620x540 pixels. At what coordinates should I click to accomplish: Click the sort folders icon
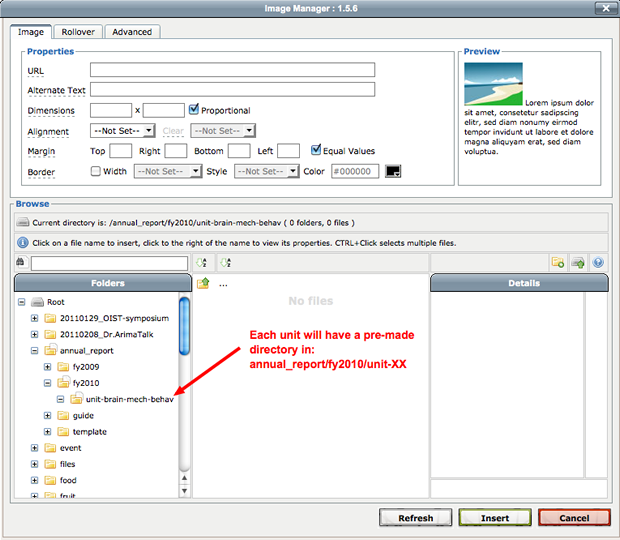202,263
